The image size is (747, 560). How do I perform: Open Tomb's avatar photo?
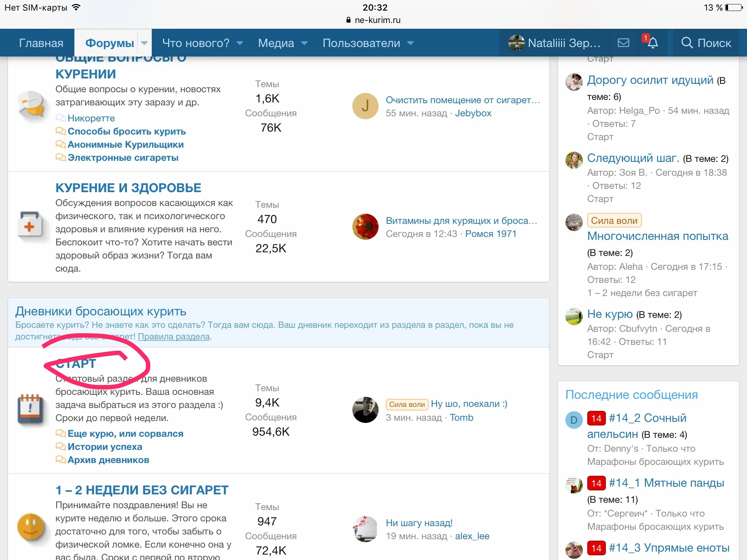[365, 410]
